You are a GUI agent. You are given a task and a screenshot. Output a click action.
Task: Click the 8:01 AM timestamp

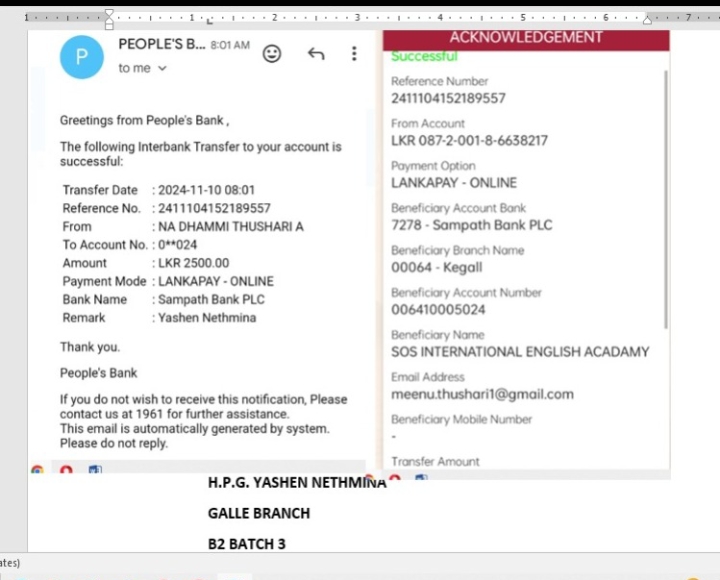230,45
